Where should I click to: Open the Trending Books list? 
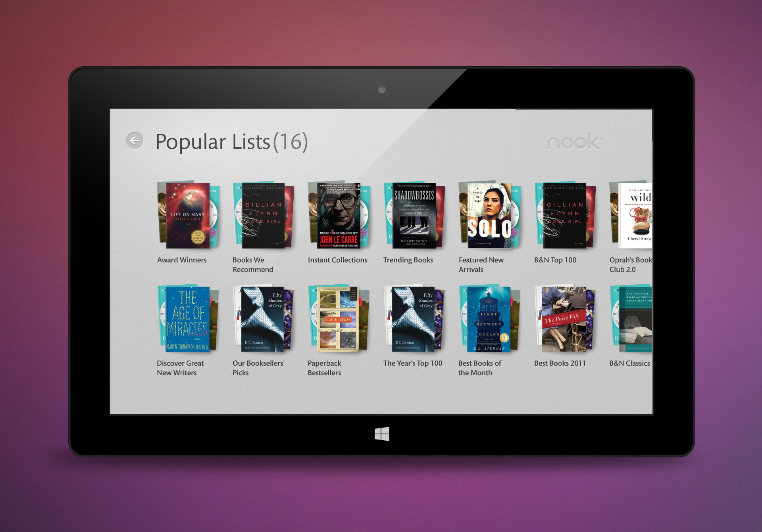(408, 260)
